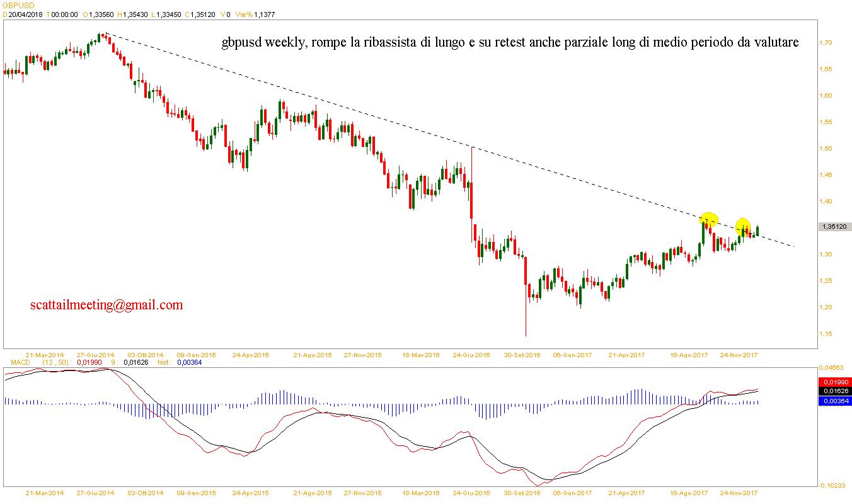Click the 1,15 price axis label
The image size is (852, 504).
pos(827,334)
